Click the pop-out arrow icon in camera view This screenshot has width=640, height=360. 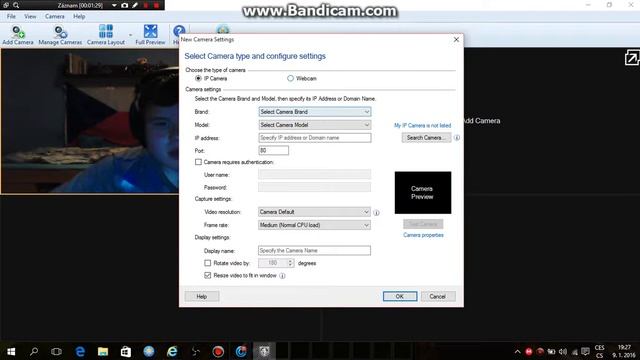coord(631,58)
